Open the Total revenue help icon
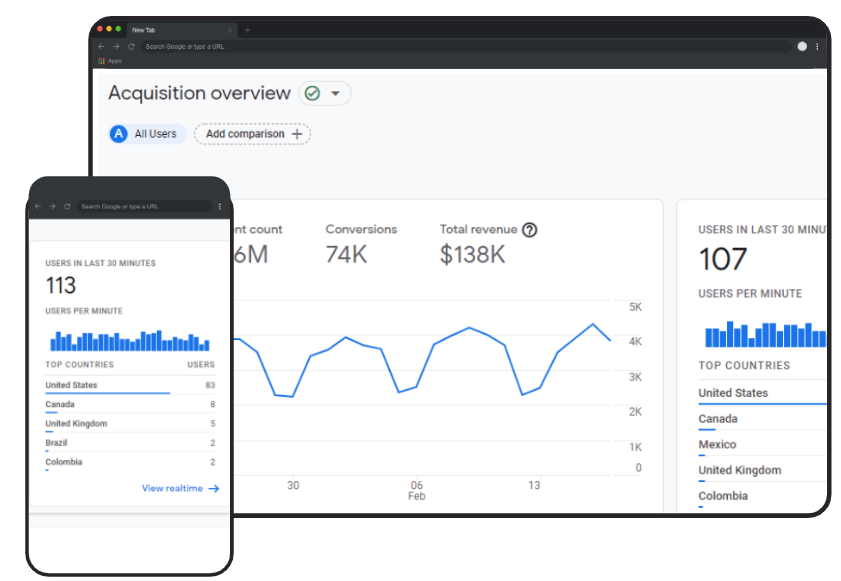 click(529, 229)
